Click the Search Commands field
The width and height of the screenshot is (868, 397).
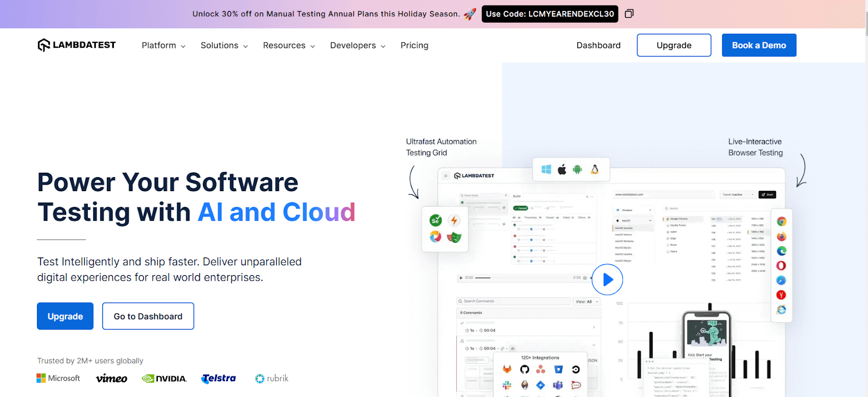coord(514,301)
